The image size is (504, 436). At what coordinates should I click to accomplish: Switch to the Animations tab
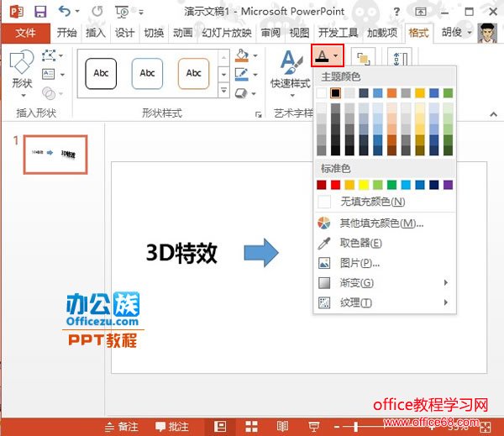(x=182, y=33)
